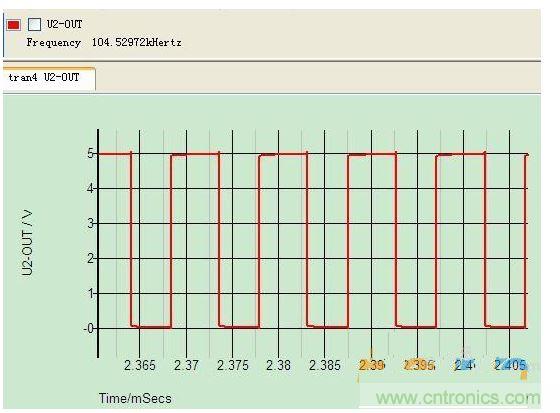Open the www.cntronics.com watermark link
Screen dimensions: 560x413
pos(458,398)
